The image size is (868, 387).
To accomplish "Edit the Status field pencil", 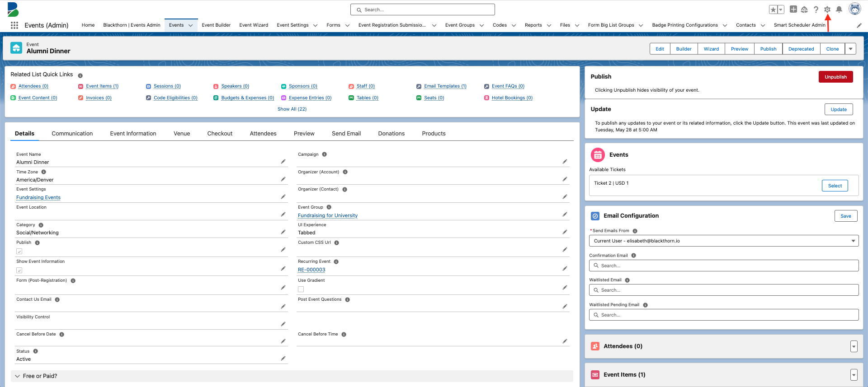I will coord(283,359).
